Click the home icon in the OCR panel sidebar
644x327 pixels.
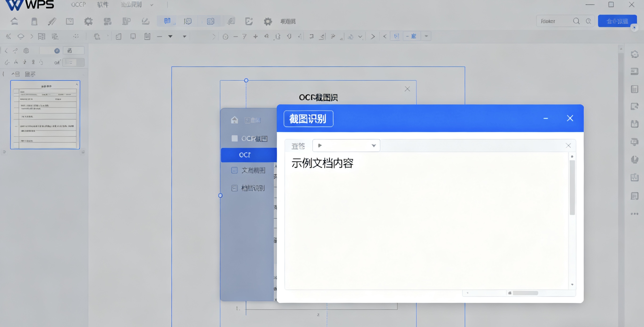pos(234,120)
